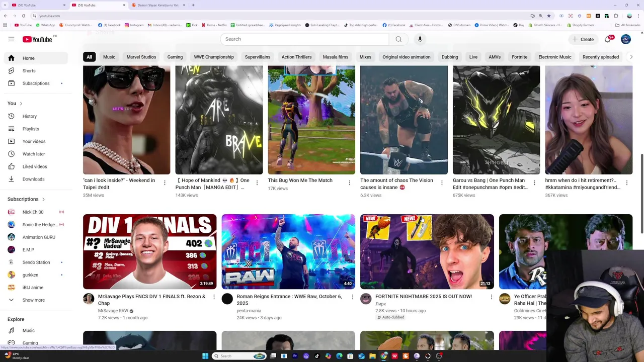
Task: Open options for MrSavage FNCS video
Action: pyautogui.click(x=214, y=297)
